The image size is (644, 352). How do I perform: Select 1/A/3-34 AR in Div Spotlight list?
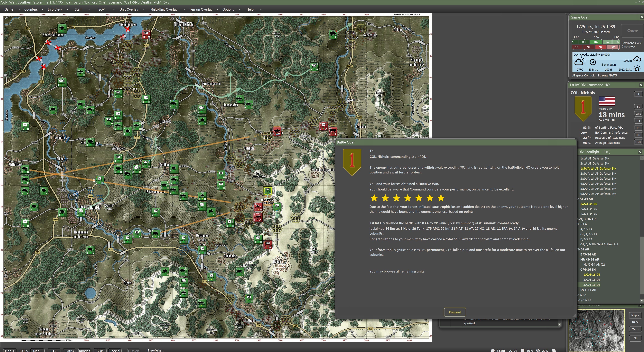tap(588, 204)
